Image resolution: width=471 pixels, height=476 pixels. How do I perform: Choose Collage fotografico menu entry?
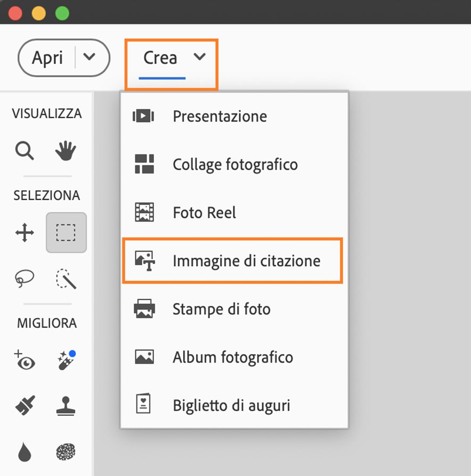click(234, 165)
